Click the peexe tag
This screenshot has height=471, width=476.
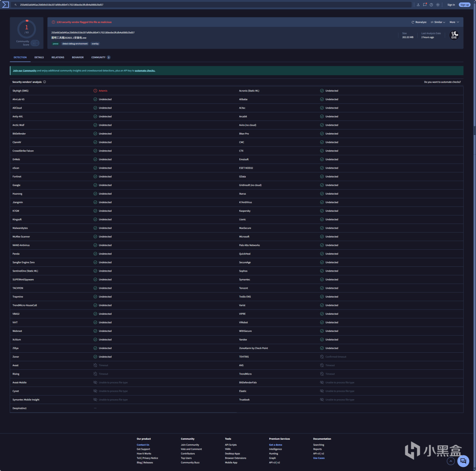55,44
